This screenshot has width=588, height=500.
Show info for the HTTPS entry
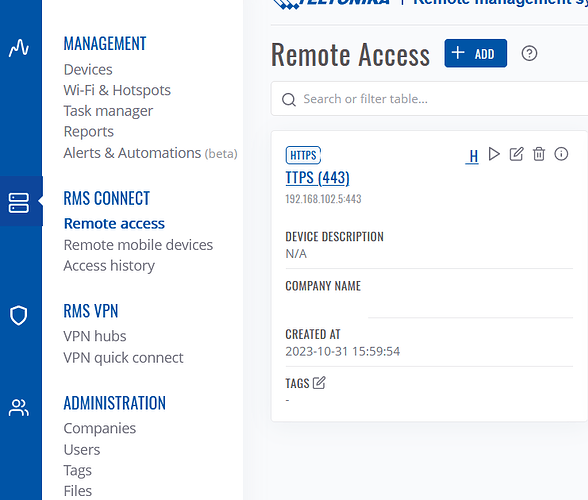pyautogui.click(x=561, y=154)
